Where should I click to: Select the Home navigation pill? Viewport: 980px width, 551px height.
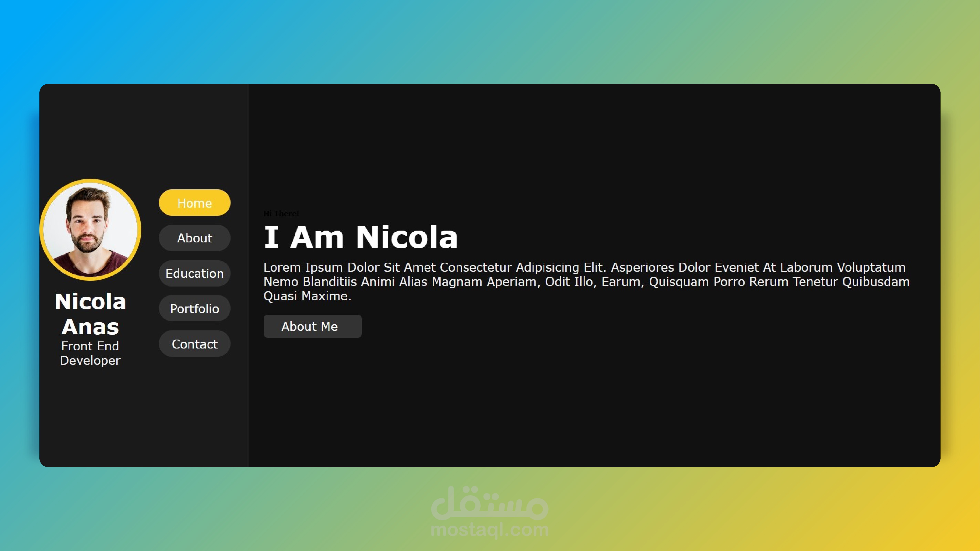(x=194, y=203)
